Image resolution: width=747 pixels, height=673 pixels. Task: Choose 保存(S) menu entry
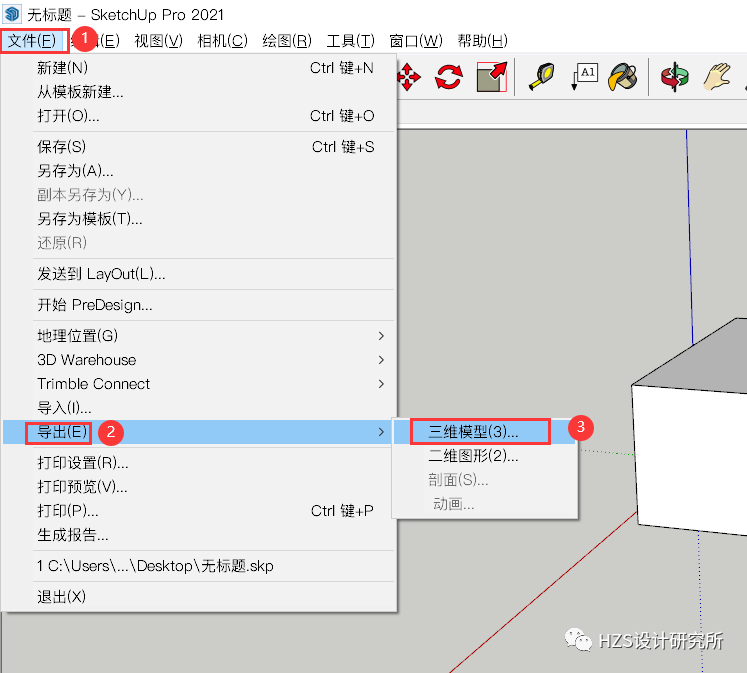coord(199,147)
